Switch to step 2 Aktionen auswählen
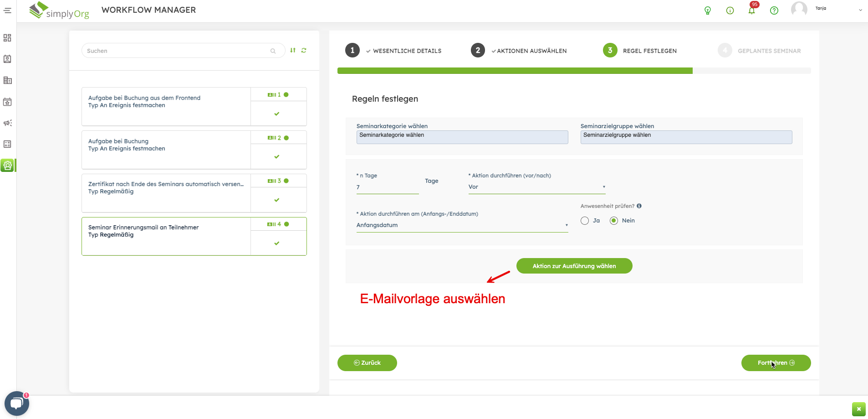Screen dimensions: 868x419 (x=478, y=51)
